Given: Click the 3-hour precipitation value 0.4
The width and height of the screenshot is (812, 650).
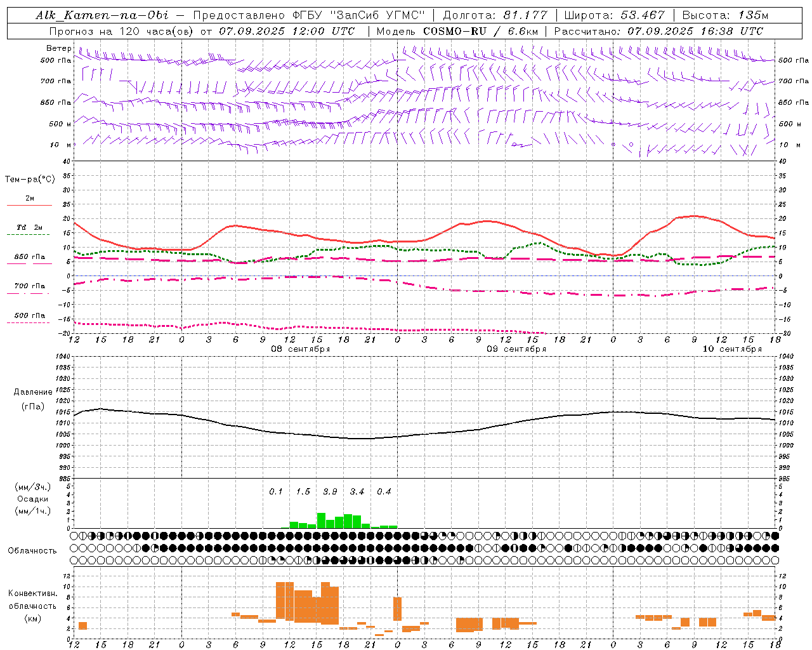Looking at the screenshot, I should (384, 492).
